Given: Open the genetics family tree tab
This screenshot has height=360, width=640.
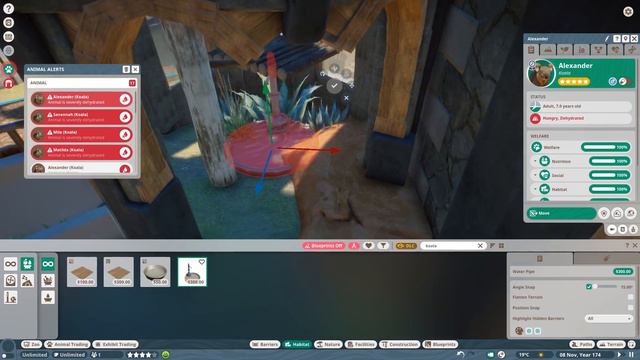Looking at the screenshot, I should point(598,50).
